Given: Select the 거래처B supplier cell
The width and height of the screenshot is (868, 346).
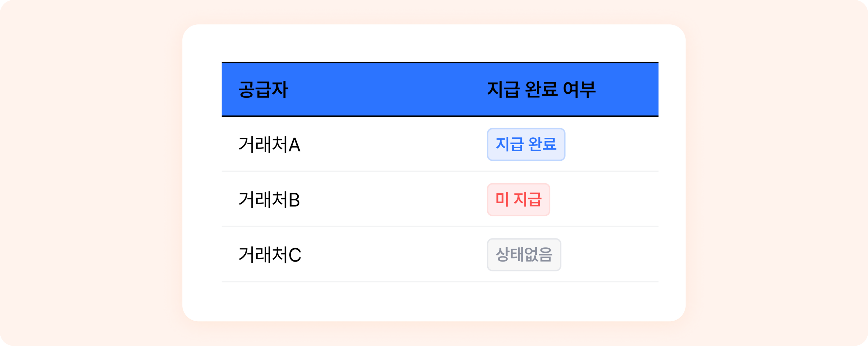Looking at the screenshot, I should point(269,199).
